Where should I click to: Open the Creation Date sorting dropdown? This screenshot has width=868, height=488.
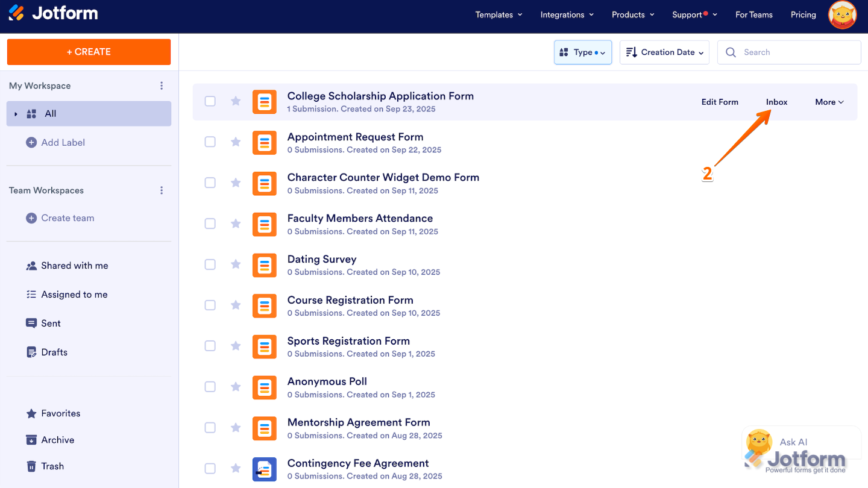click(664, 52)
